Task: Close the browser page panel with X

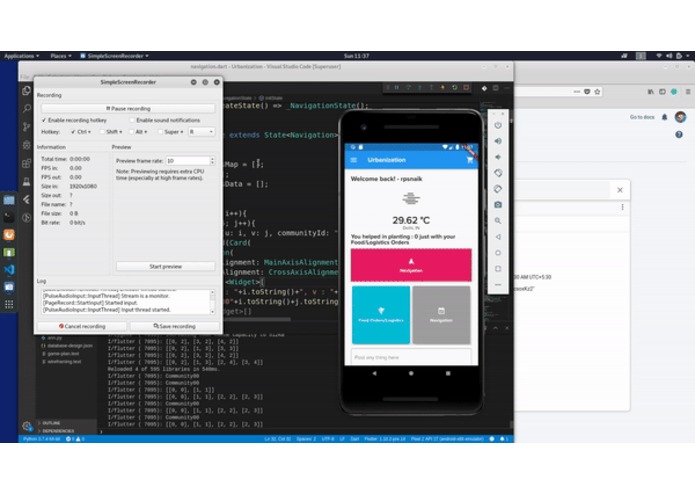Action: tap(620, 190)
